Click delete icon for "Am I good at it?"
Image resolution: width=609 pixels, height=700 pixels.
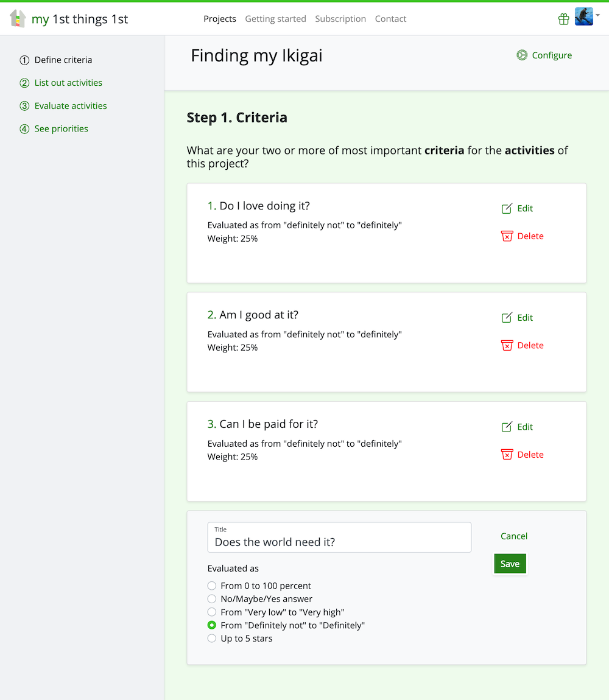[507, 345]
